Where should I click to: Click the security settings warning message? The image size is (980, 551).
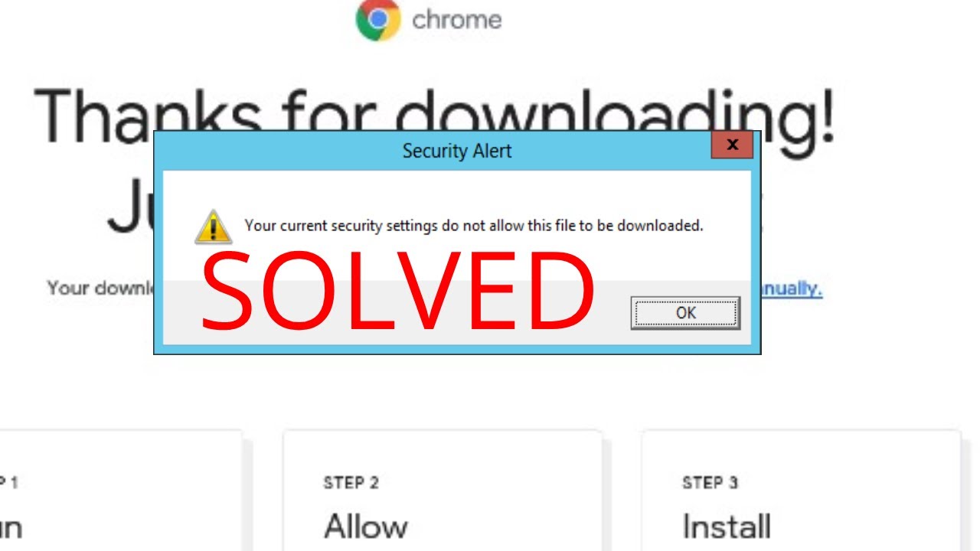pyautogui.click(x=473, y=226)
